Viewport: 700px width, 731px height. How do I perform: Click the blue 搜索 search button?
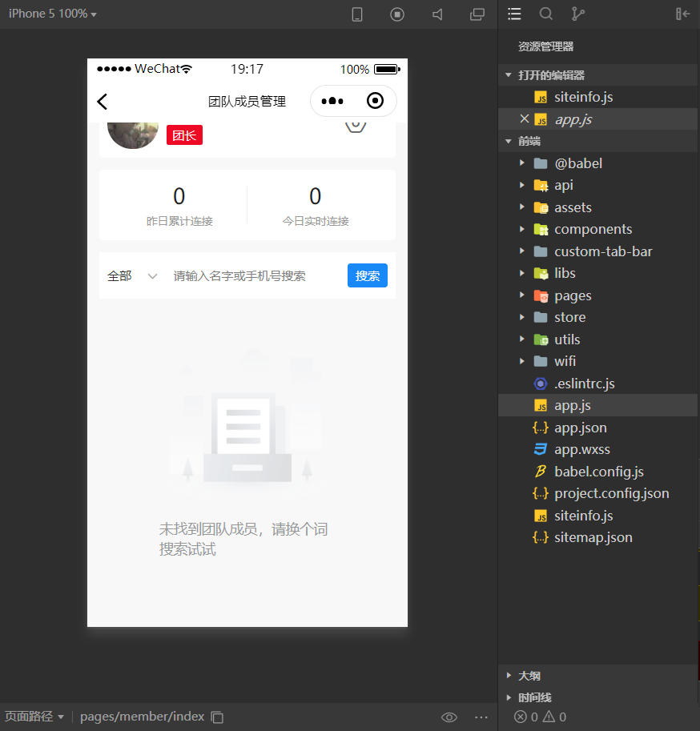(x=368, y=276)
